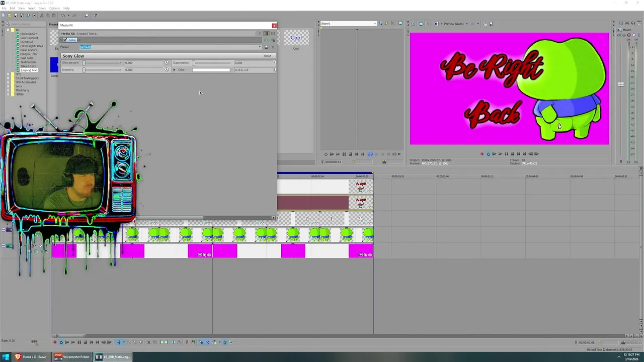Expand the GPU Accelerated plug-in folder
Image resolution: width=644 pixels, height=362 pixels.
point(8,82)
